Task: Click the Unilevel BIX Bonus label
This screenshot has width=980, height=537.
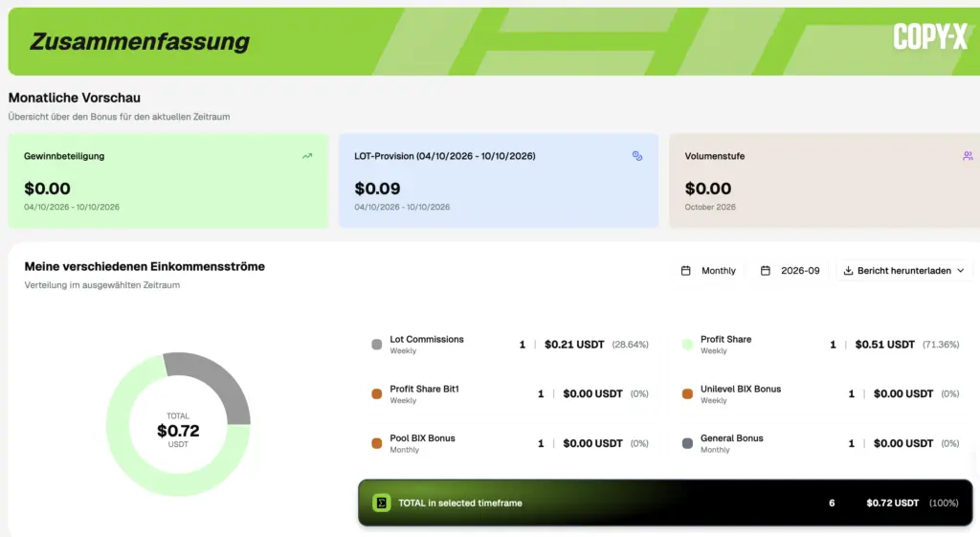Action: tap(741, 389)
